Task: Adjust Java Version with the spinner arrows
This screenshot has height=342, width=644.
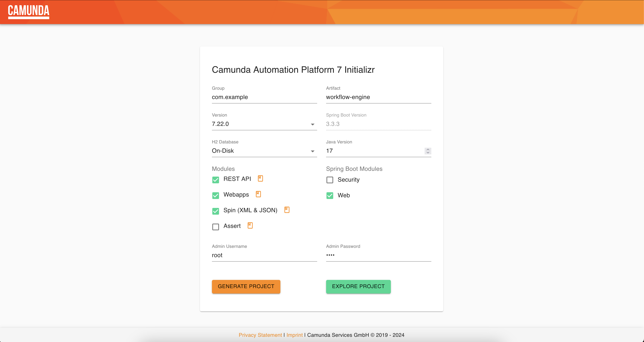Action: (428, 151)
